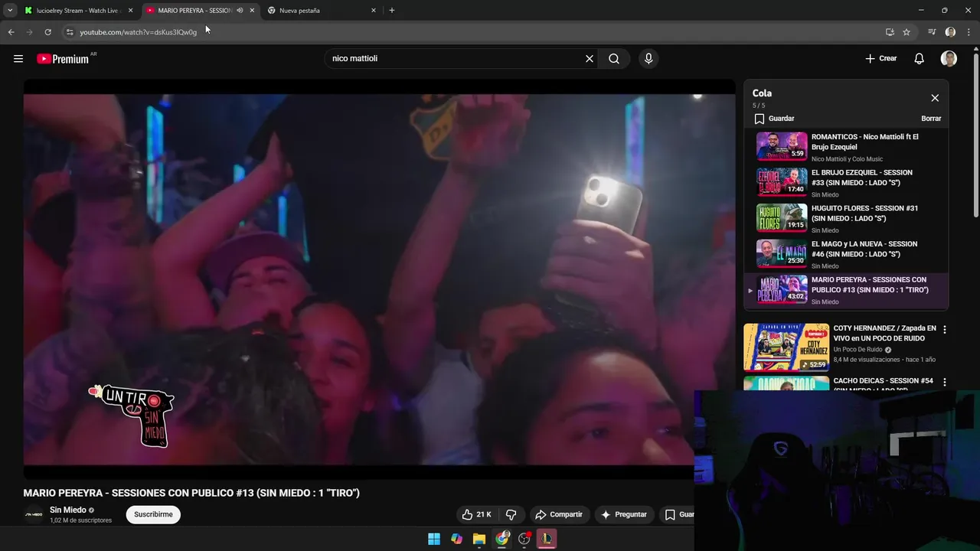Start voice search with the microphone
Screen dimensions: 980x551
pos(648,58)
